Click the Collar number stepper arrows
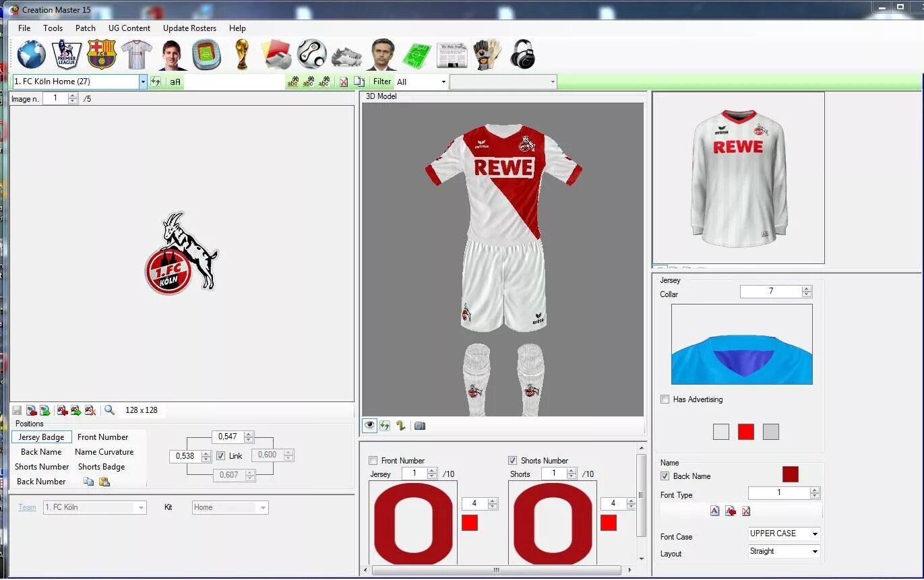924x580 pixels. (x=807, y=292)
